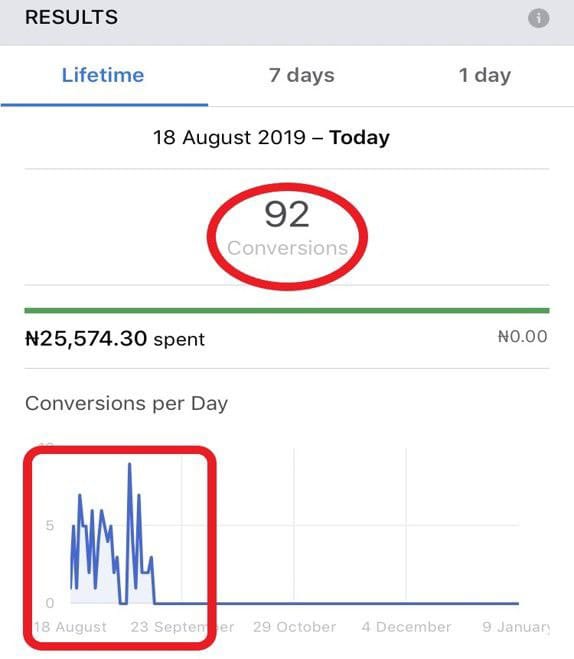
Task: Click the highest peak on conversions chart
Action: 129,464
